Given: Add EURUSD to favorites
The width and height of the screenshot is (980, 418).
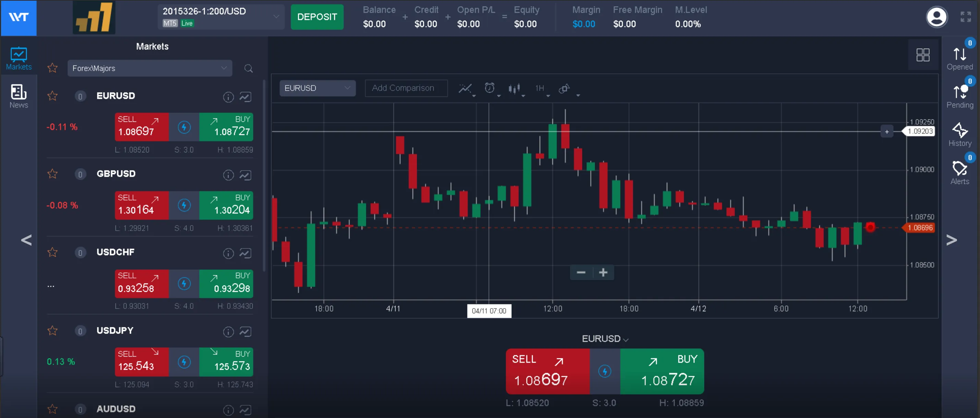Looking at the screenshot, I should coord(52,96).
